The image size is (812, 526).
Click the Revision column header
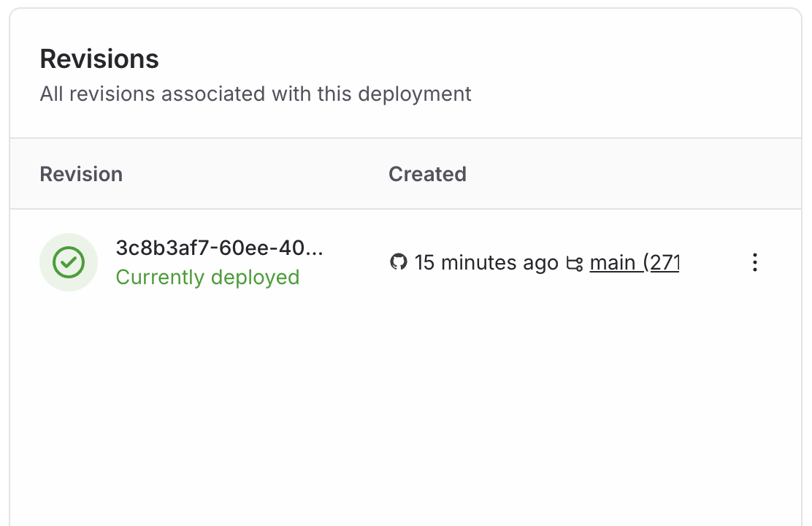click(81, 174)
